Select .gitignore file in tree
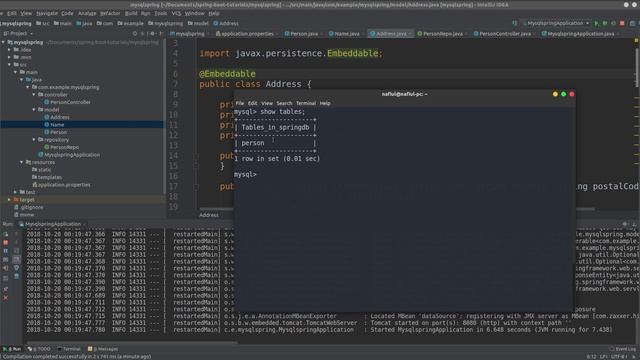This screenshot has height=360, width=640. tap(29, 207)
